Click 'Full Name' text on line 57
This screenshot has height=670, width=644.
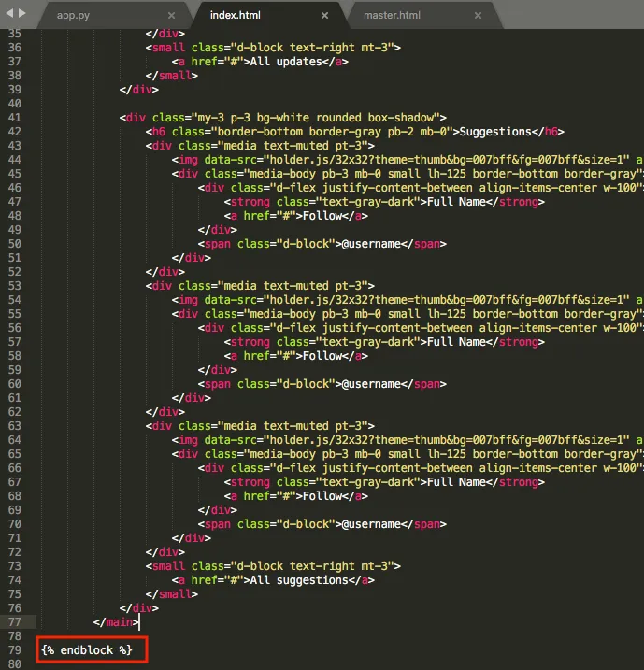(456, 342)
